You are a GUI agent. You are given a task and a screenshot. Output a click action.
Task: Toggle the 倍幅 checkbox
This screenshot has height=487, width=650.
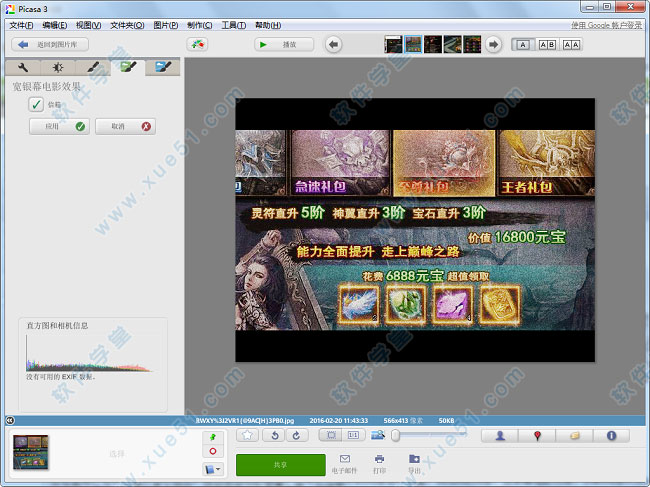(x=36, y=104)
